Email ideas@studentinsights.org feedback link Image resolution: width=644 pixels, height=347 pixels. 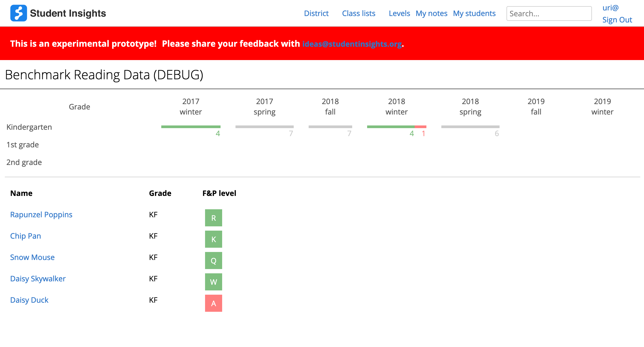pyautogui.click(x=352, y=44)
